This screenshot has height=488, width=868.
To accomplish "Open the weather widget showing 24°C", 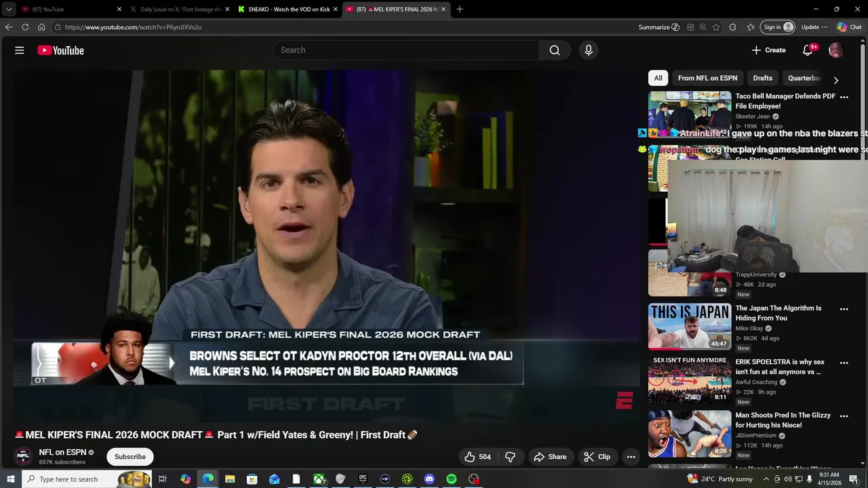I will click(720, 479).
